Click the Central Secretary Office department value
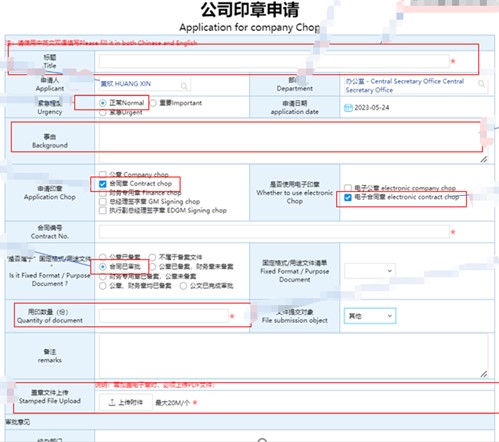The width and height of the screenshot is (499, 442). click(x=404, y=86)
